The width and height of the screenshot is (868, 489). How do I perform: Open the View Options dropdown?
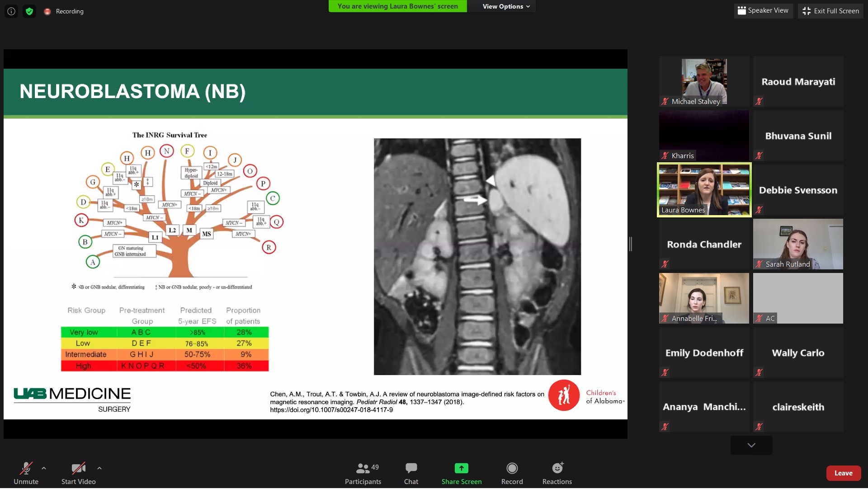pos(505,6)
